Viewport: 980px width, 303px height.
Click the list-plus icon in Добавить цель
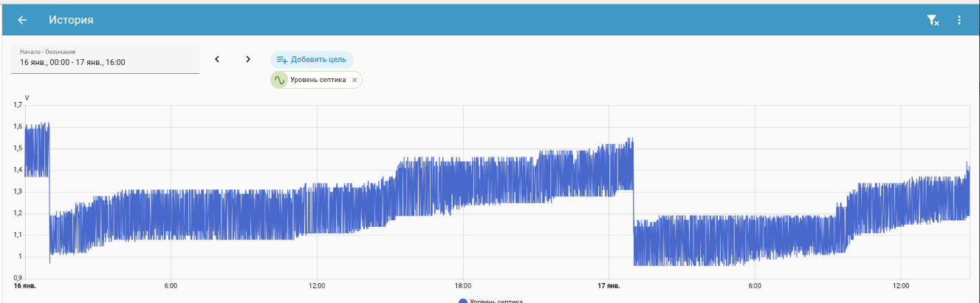click(x=281, y=60)
